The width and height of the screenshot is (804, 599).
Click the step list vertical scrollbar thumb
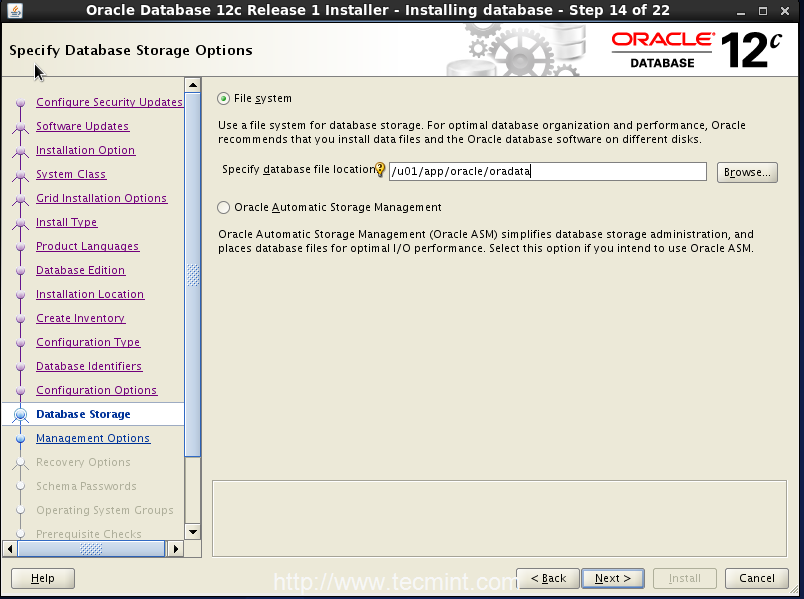[193, 275]
